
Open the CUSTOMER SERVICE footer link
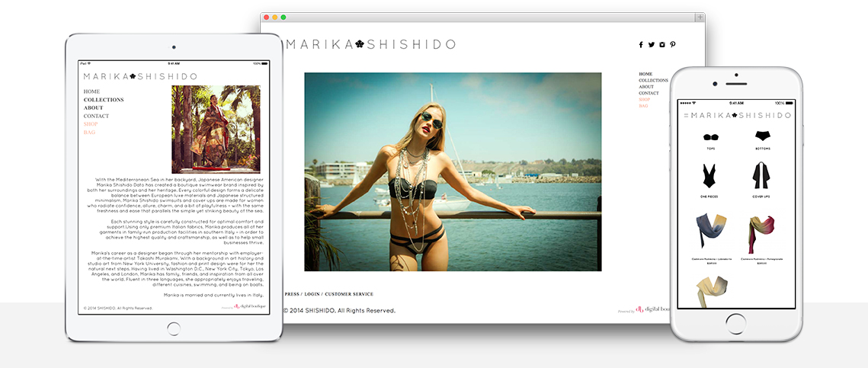point(349,294)
